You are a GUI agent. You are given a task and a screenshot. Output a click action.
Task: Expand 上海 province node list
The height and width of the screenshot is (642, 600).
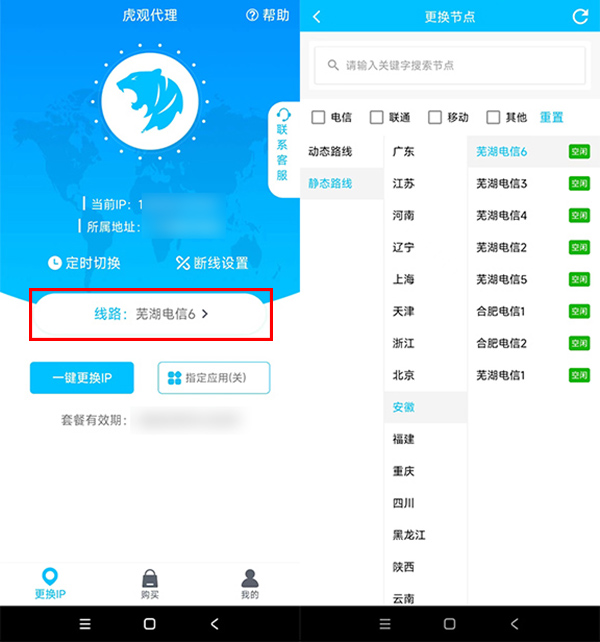pyautogui.click(x=404, y=280)
